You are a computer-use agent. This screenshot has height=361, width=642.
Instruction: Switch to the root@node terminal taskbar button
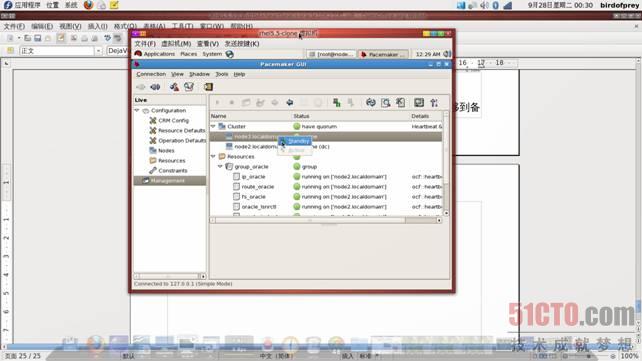coord(331,54)
